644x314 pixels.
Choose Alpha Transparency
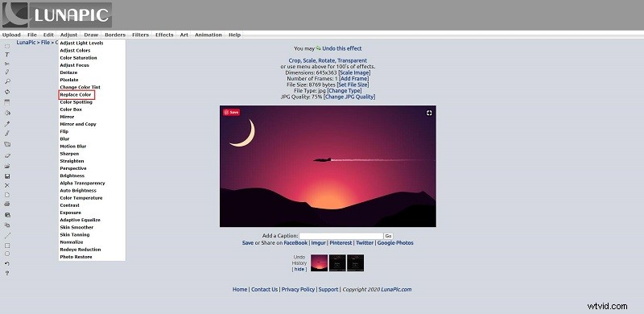(x=83, y=184)
